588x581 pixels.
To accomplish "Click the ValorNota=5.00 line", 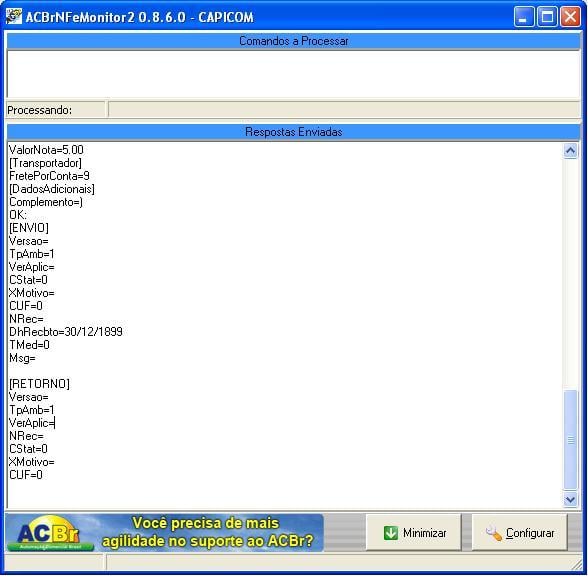I will pos(46,150).
